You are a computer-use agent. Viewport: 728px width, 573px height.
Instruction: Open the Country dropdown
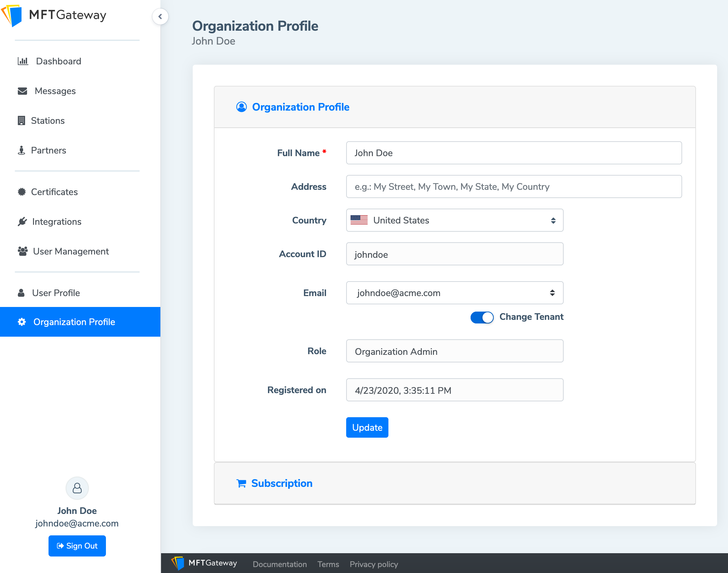[x=455, y=220]
